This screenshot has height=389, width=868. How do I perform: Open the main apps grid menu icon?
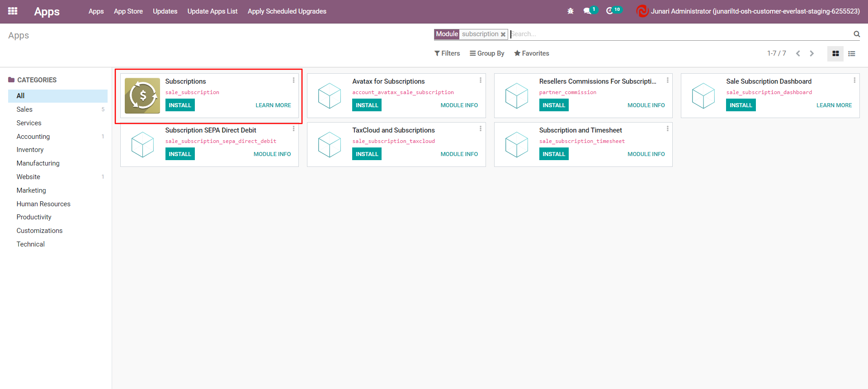point(13,11)
